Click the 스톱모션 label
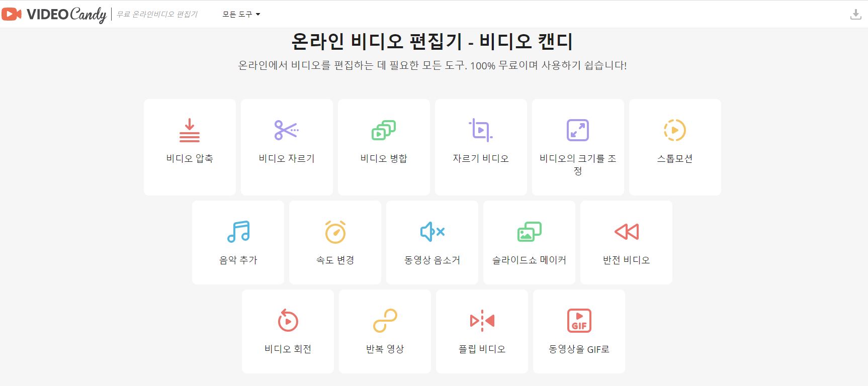Image resolution: width=868 pixels, height=386 pixels. [x=675, y=158]
